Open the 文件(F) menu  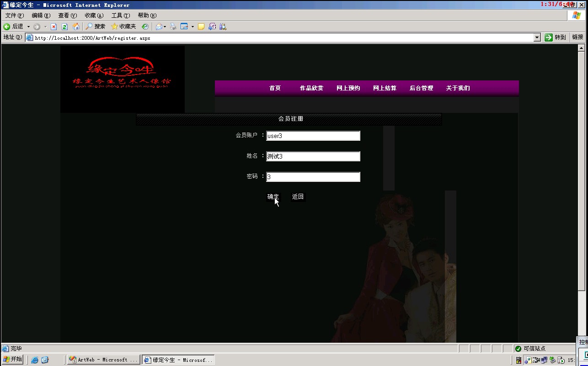point(15,16)
